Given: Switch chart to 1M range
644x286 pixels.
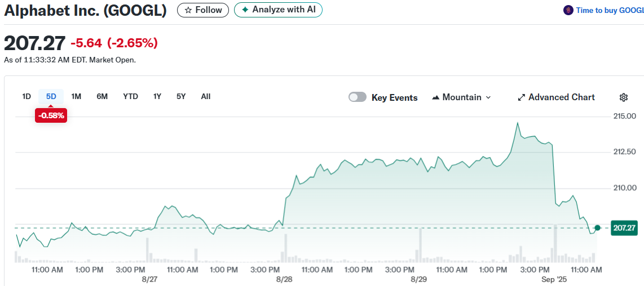Looking at the screenshot, I should click(76, 96).
